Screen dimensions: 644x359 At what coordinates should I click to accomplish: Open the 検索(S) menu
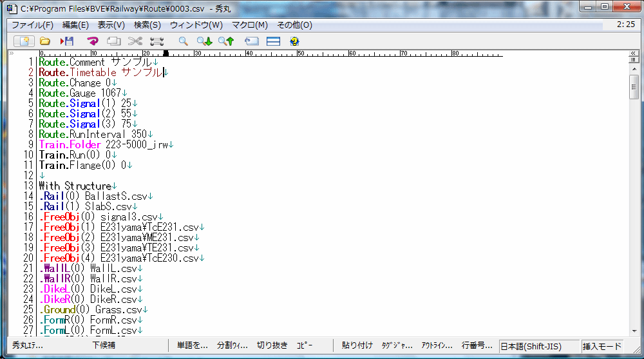point(147,25)
